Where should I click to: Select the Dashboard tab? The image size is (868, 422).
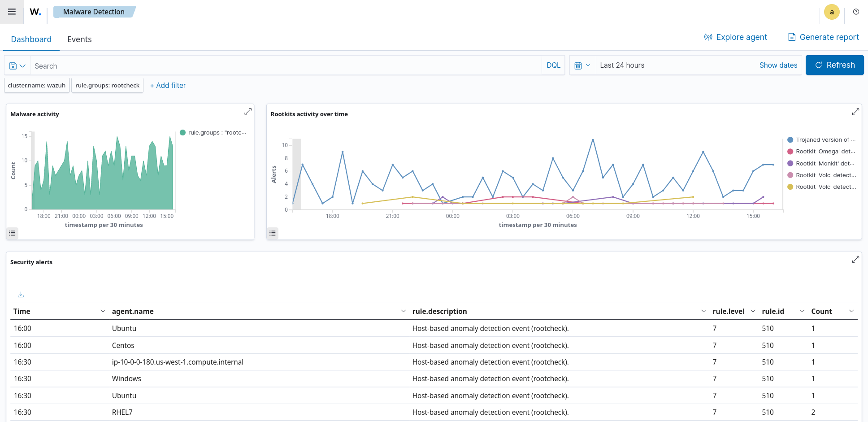coord(31,39)
